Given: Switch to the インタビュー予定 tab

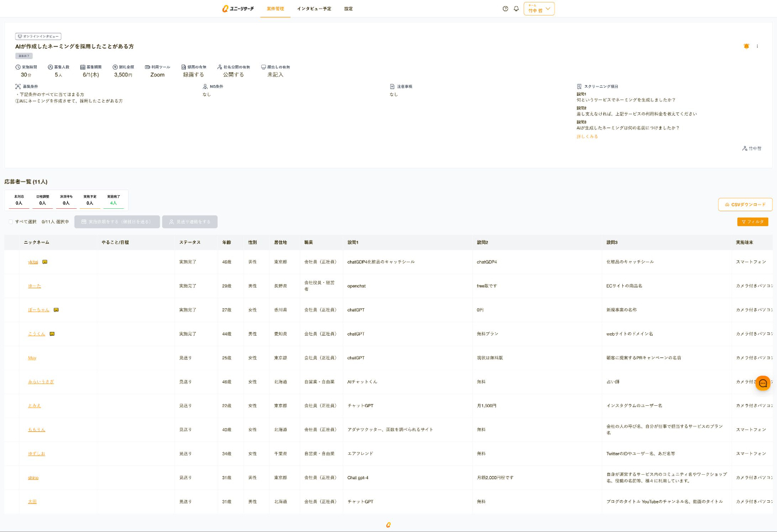Looking at the screenshot, I should pos(314,9).
